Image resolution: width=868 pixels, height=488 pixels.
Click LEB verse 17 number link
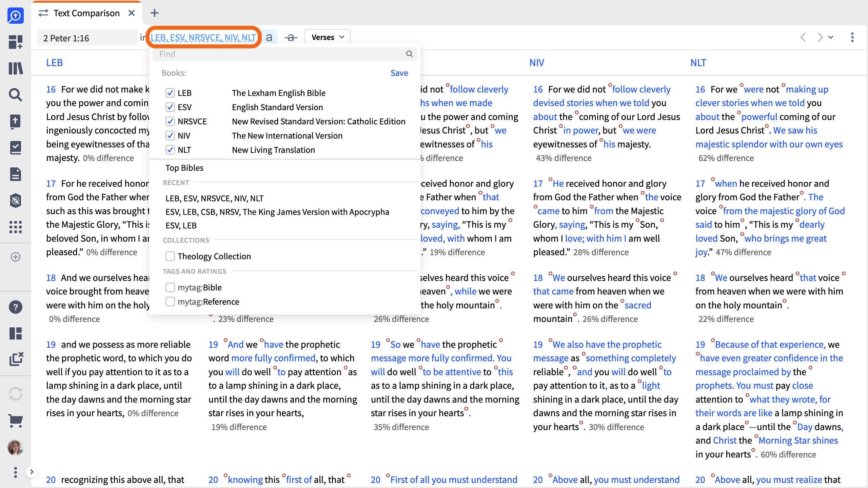pos(51,184)
